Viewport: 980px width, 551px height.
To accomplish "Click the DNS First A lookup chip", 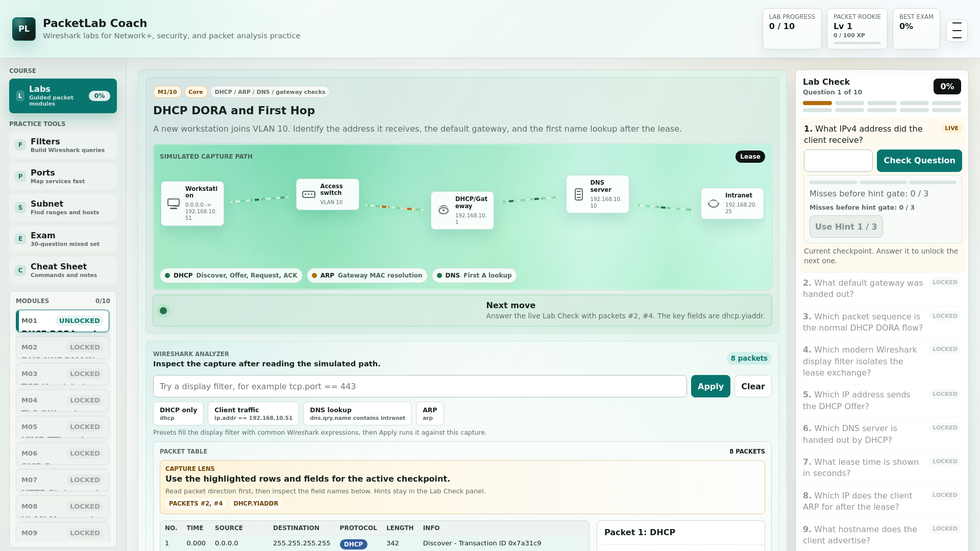I will tap(474, 275).
